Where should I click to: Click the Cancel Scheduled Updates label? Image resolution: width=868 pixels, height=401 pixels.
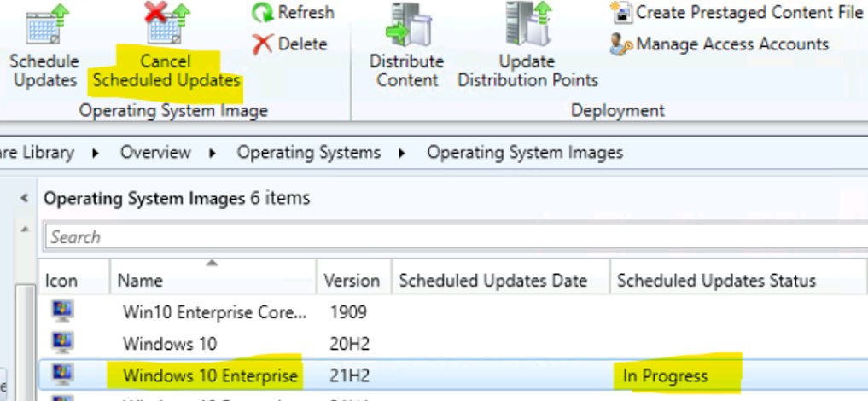166,71
